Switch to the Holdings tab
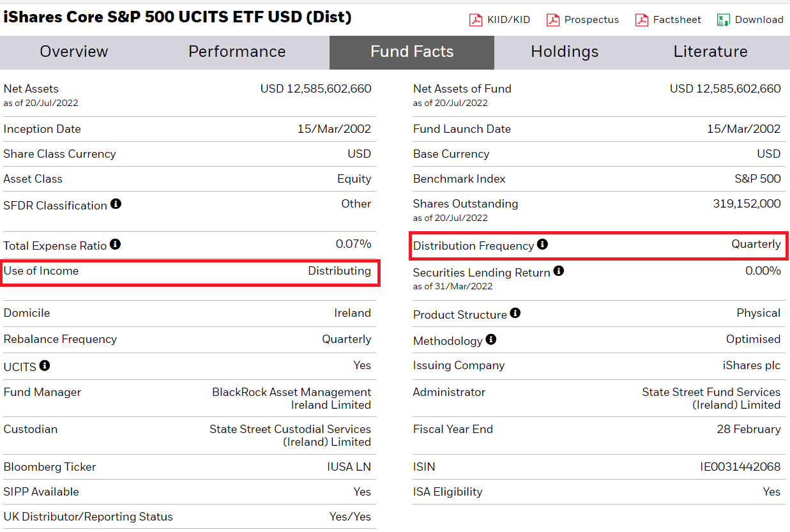This screenshot has width=790, height=532. click(565, 52)
